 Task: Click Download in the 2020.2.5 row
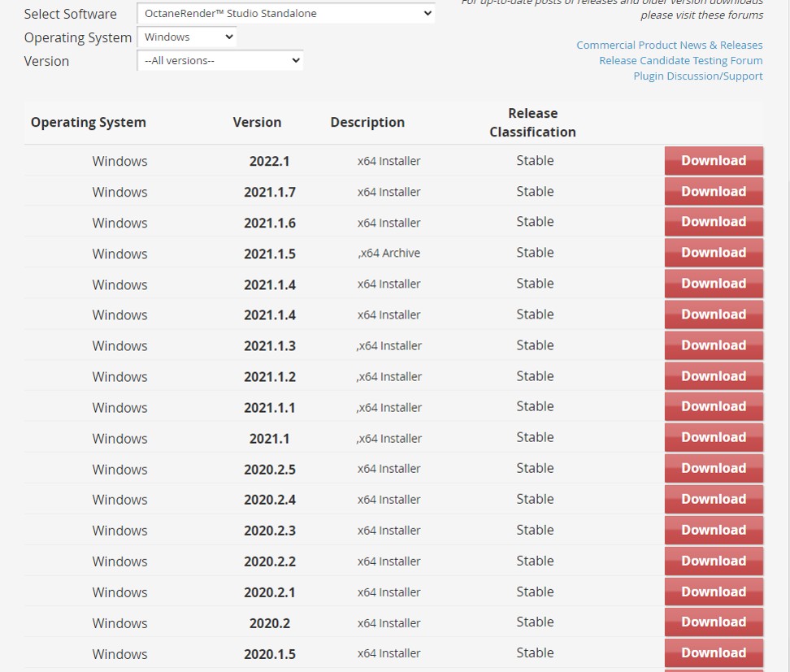(x=714, y=469)
